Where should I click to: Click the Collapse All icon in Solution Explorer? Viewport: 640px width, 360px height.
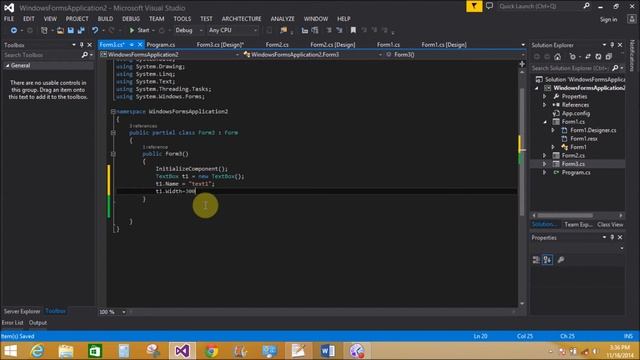[608, 57]
